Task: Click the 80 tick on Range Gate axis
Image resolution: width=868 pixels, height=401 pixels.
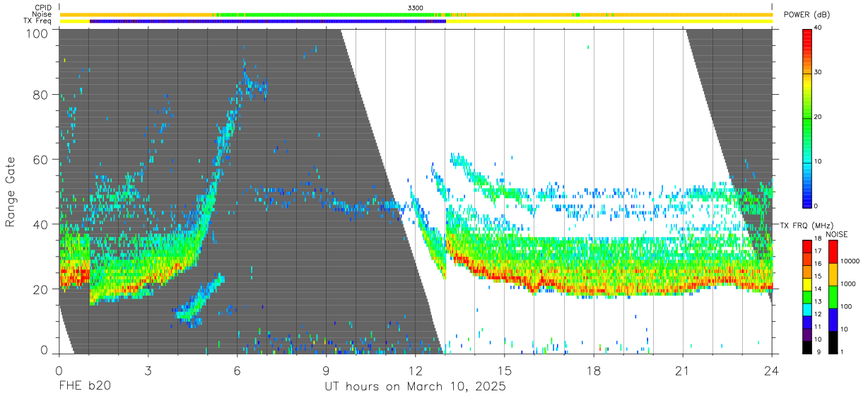Action: 40,95
